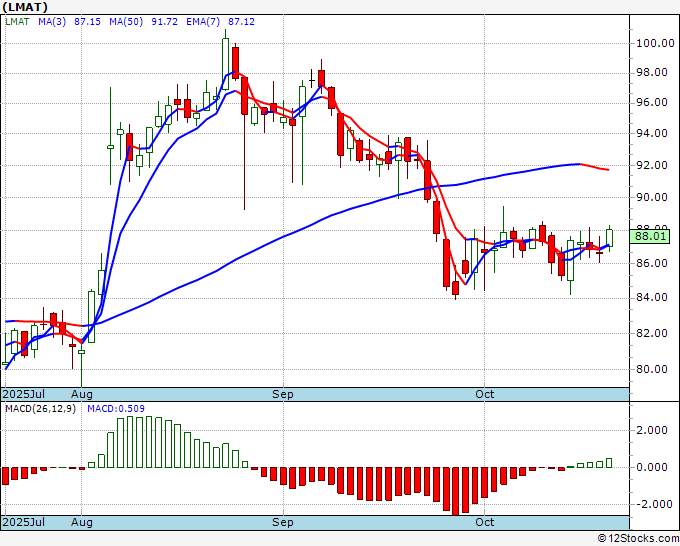Click the lowest red candle near 84
Image resolution: width=680 pixels, height=546 pixels.
[x=455, y=288]
